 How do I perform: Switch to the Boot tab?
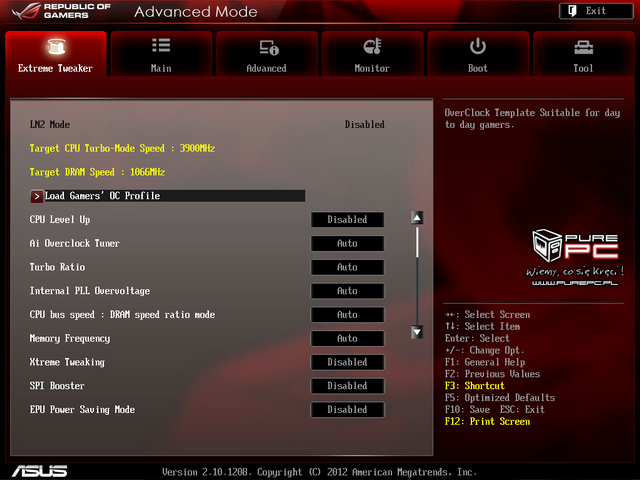click(478, 54)
